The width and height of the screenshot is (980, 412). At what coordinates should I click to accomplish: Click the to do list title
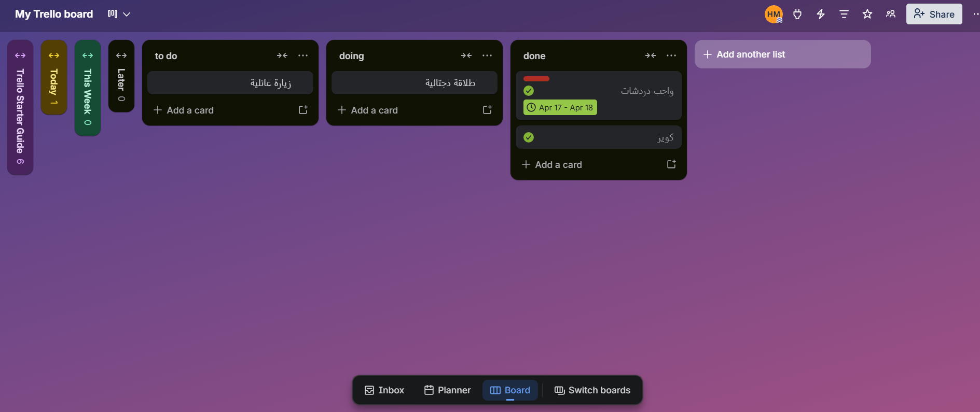(166, 56)
